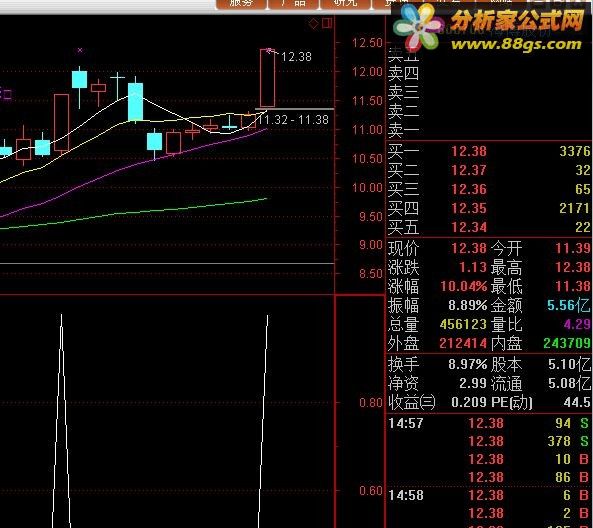Select the 买四 bid row at 12.35
This screenshot has height=528, width=593.
[489, 208]
